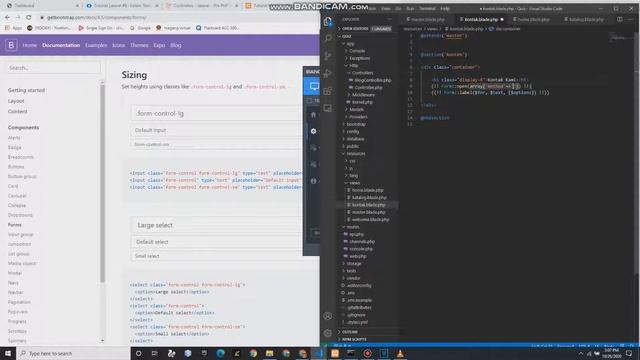
Task: Switch to the kontak.blade.php editor tab
Action: pos(481,19)
